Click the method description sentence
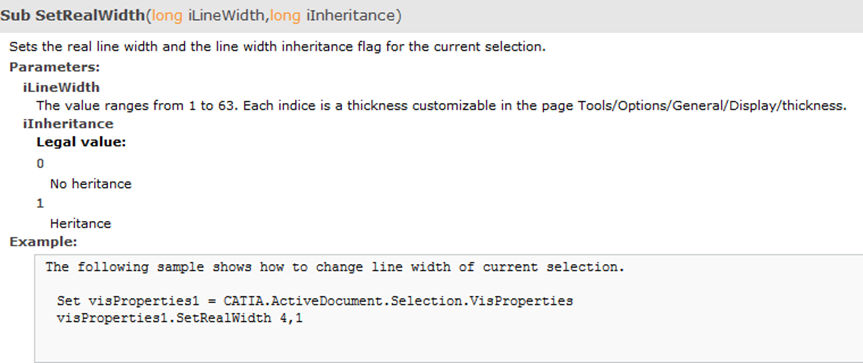This screenshot has width=863, height=363. click(277, 47)
